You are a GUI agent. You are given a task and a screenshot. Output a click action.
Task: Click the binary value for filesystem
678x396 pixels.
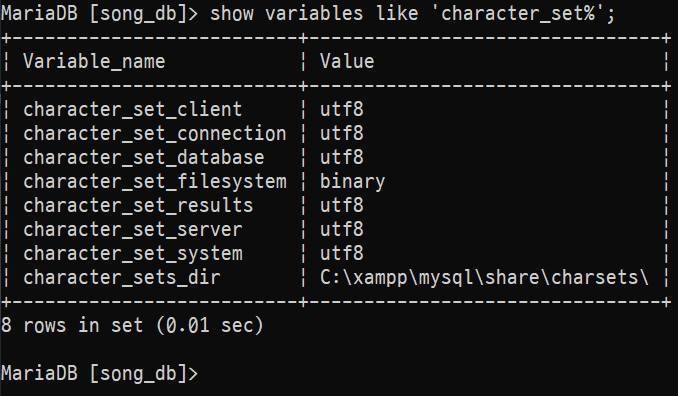tap(352, 182)
